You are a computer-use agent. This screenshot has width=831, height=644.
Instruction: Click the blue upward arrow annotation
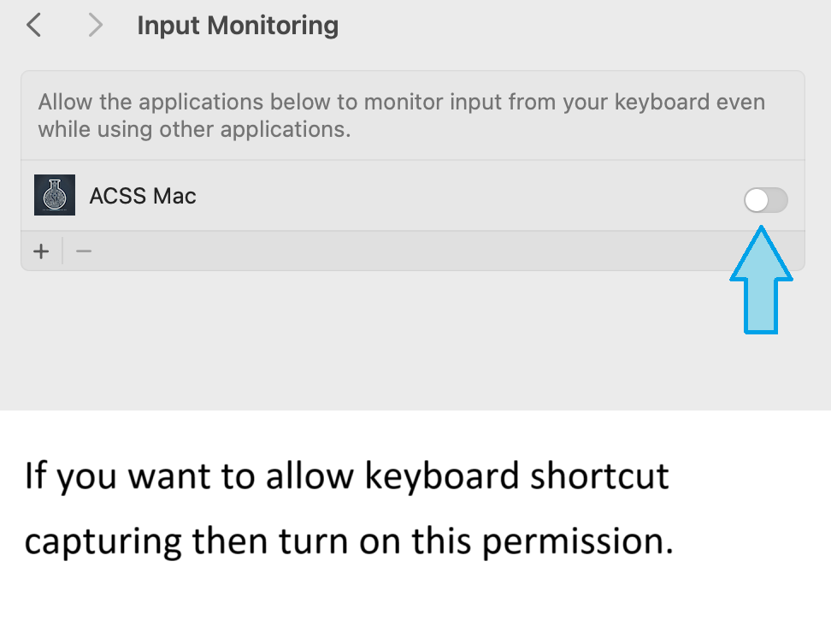pos(761,280)
